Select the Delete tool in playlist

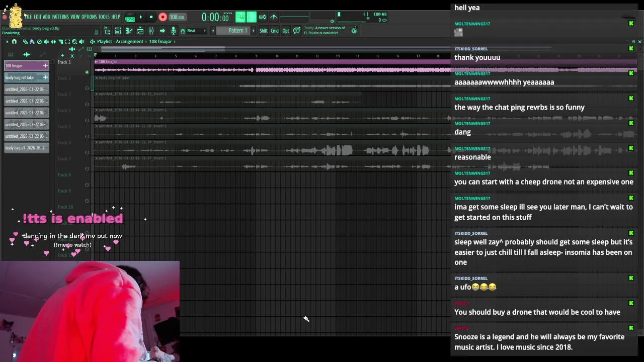coord(39,42)
